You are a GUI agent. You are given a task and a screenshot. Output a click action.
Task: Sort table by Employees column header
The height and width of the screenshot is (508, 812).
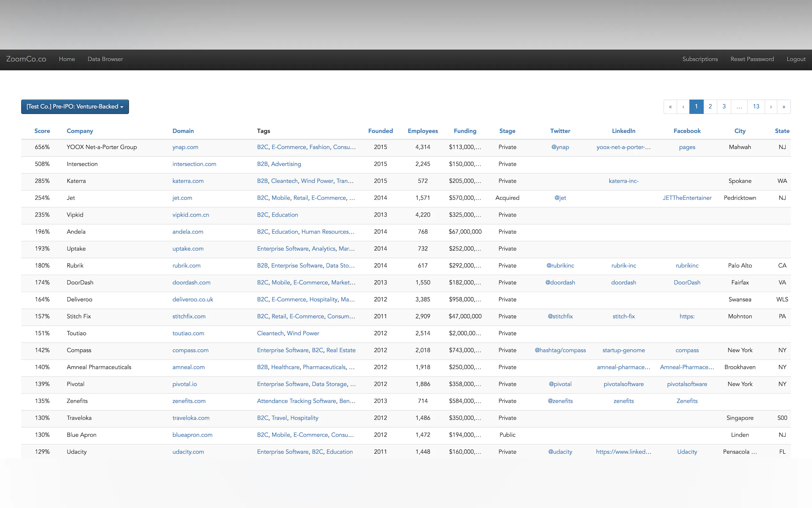(423, 131)
